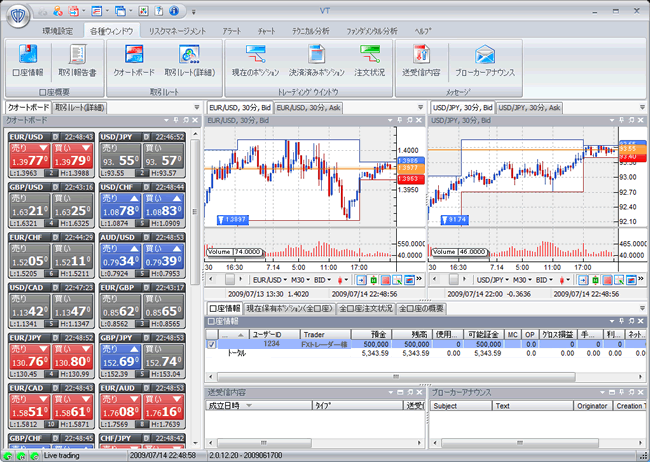Select the EUR/USD, 30分, Ask chart tab

[x=308, y=108]
